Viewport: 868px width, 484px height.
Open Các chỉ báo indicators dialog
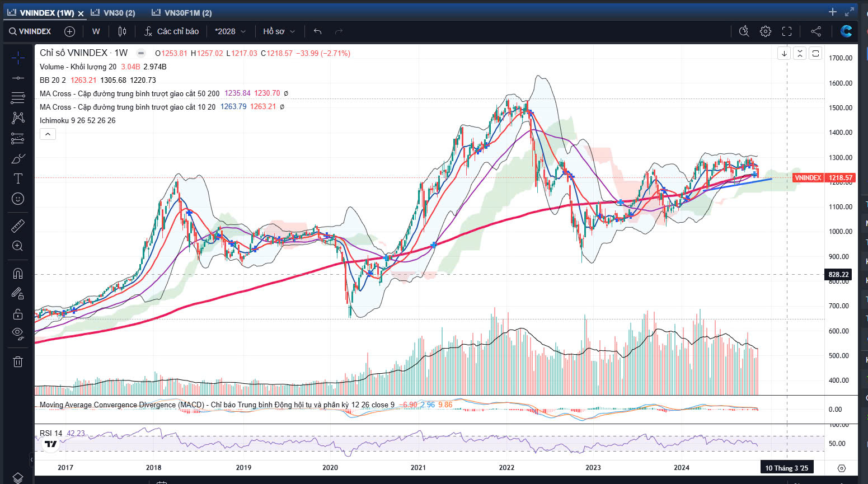point(171,31)
